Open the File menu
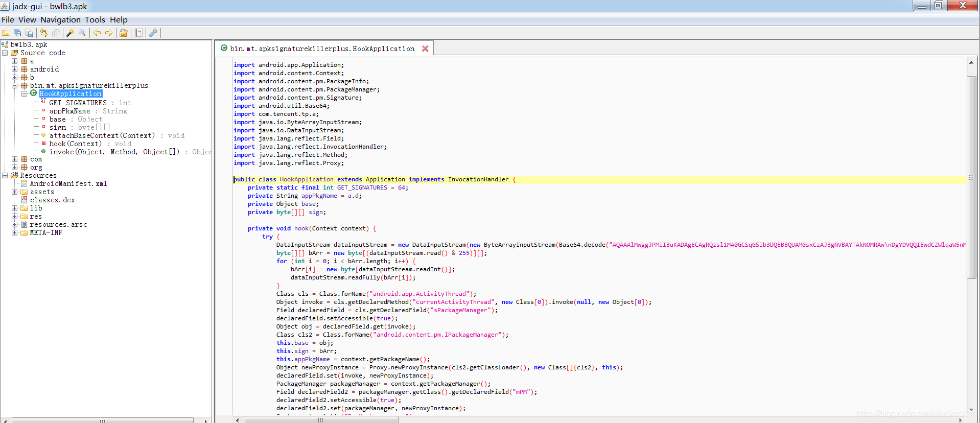This screenshot has width=980, height=423. 8,20
